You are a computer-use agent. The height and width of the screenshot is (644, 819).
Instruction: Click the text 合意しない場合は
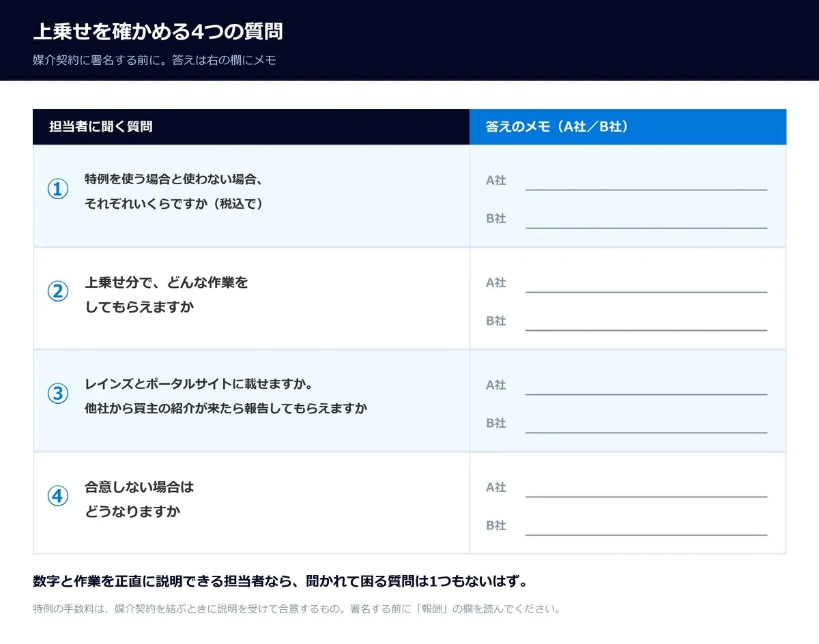(139, 487)
